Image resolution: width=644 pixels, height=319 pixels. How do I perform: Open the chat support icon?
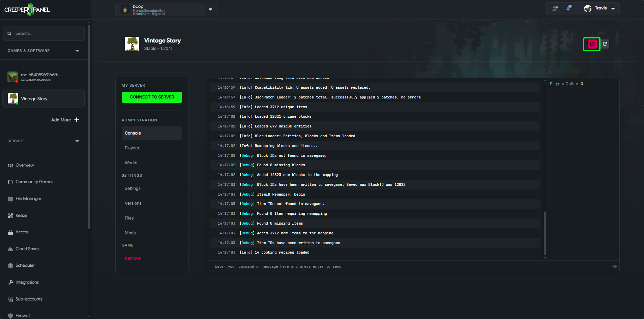tap(555, 8)
